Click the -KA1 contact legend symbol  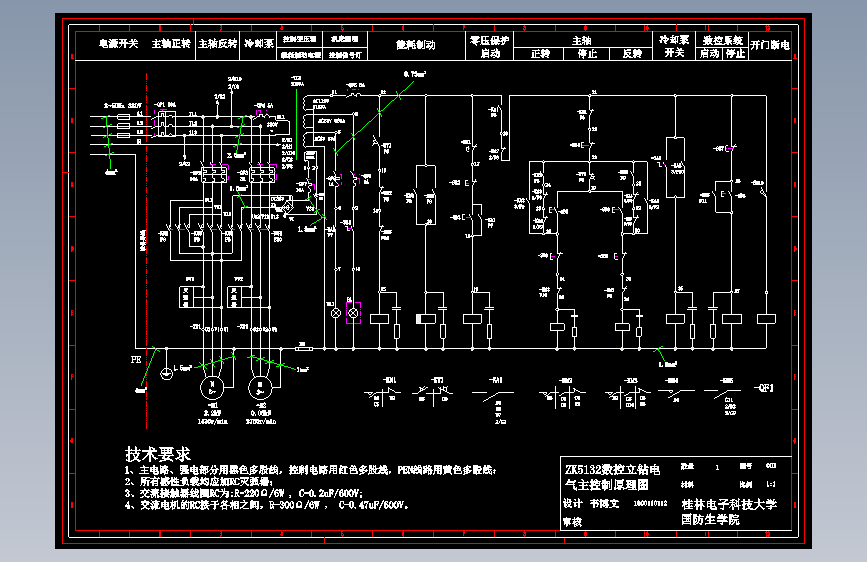pyautogui.click(x=493, y=397)
